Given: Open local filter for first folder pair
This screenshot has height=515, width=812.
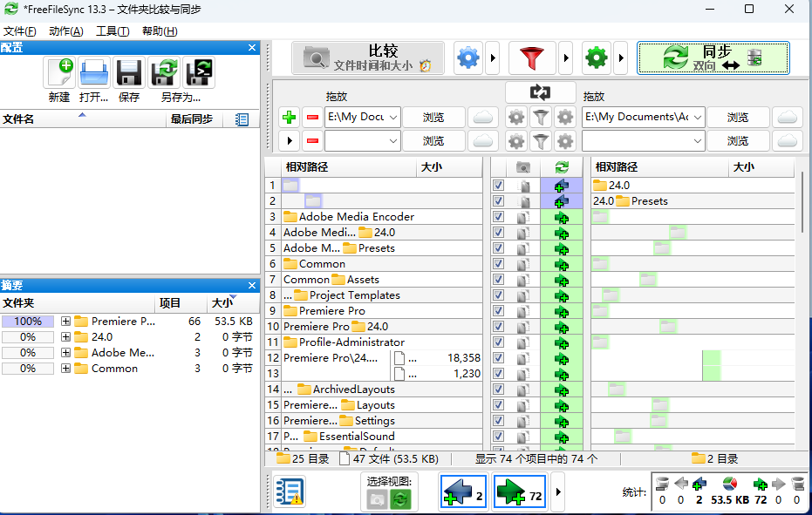Looking at the screenshot, I should [541, 117].
